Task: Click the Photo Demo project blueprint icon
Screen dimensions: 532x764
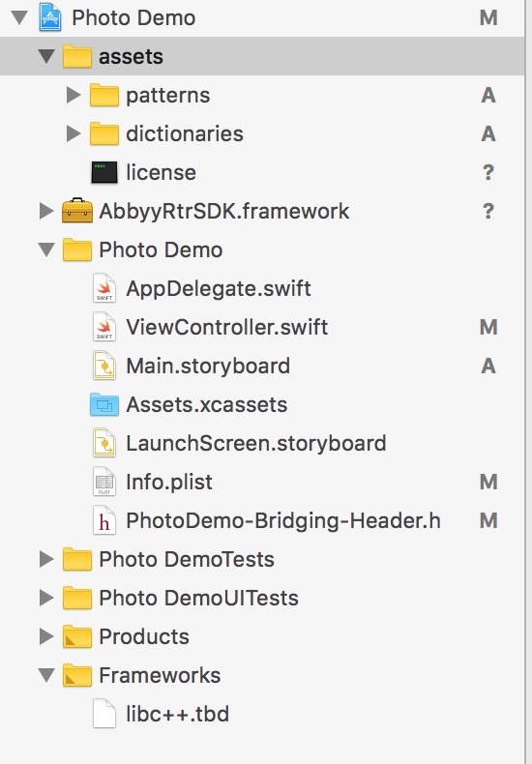Action: click(50, 17)
